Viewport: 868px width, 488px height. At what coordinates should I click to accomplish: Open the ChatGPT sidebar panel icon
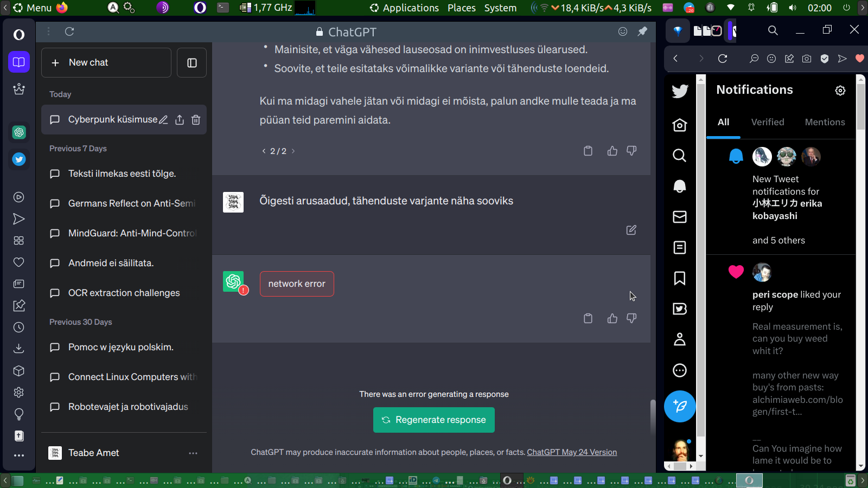point(19,132)
